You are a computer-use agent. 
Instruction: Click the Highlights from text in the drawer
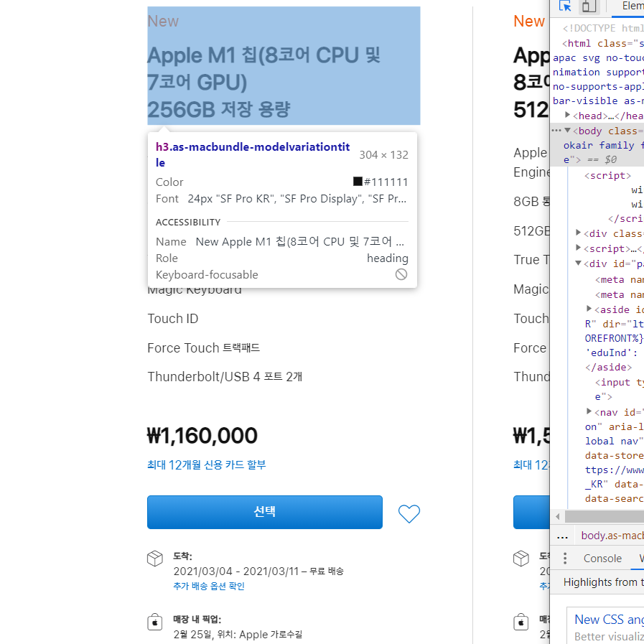[x=602, y=582]
